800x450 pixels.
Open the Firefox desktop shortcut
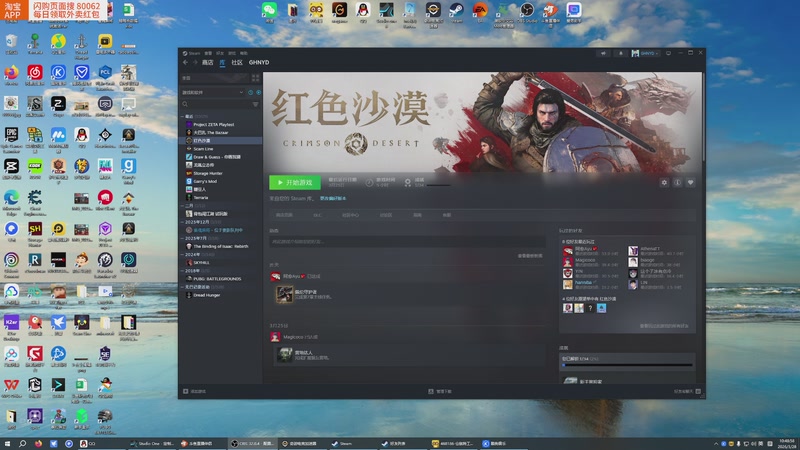[11, 75]
